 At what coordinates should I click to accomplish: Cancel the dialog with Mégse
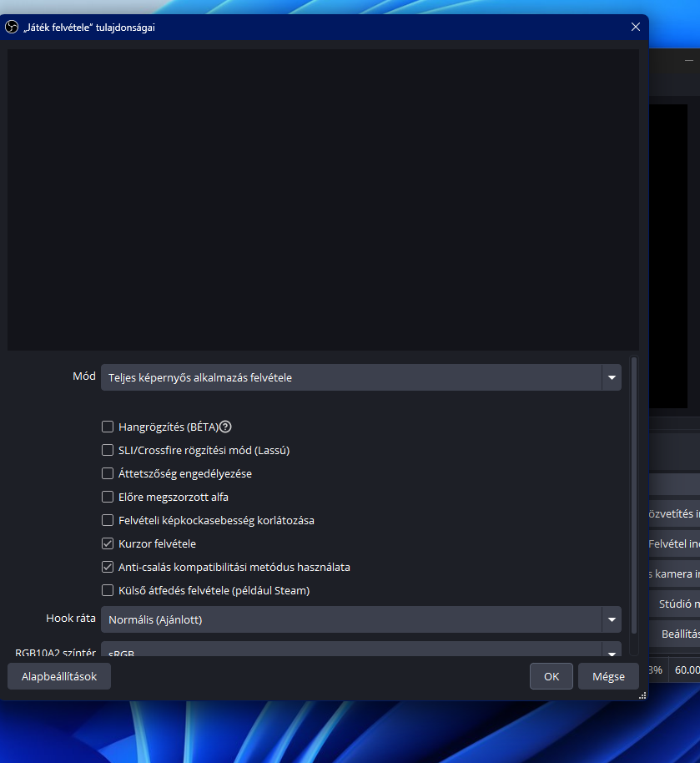[x=607, y=676]
